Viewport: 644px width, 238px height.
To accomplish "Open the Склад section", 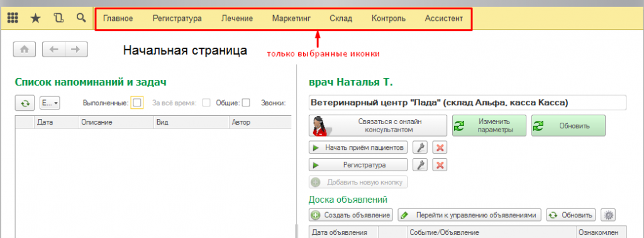I will click(341, 18).
